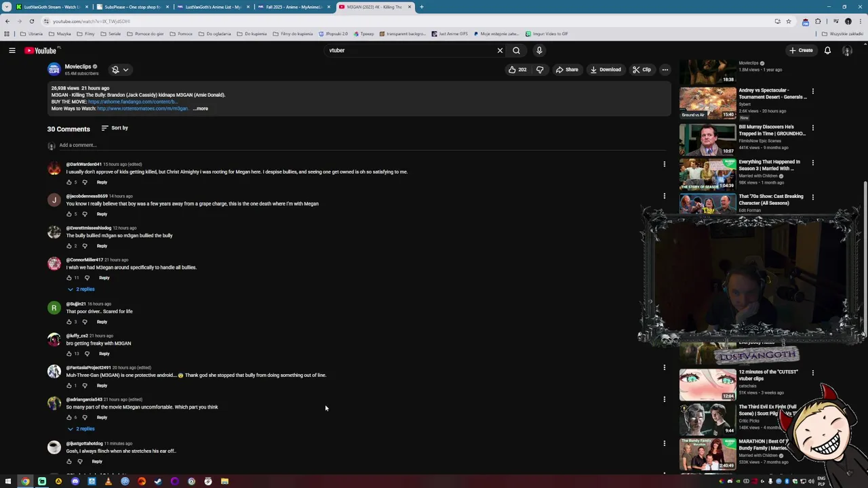
Task: Reply to the 'stretches his ear' comment
Action: 97,462
